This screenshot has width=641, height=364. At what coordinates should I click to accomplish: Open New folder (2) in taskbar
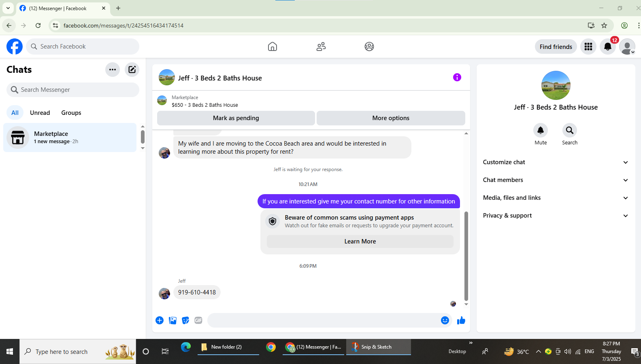pyautogui.click(x=228, y=347)
